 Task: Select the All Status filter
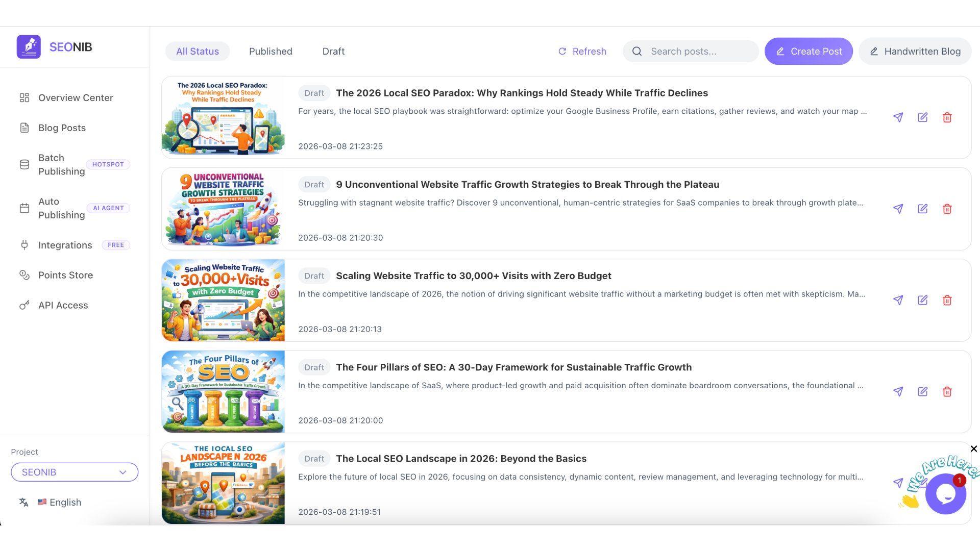(x=198, y=52)
